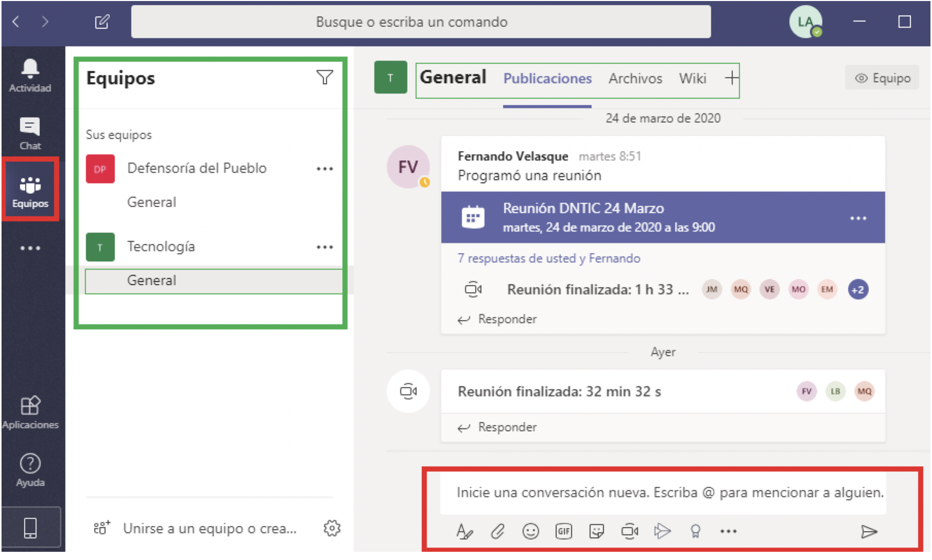Open more options for Tecnología team

point(324,247)
